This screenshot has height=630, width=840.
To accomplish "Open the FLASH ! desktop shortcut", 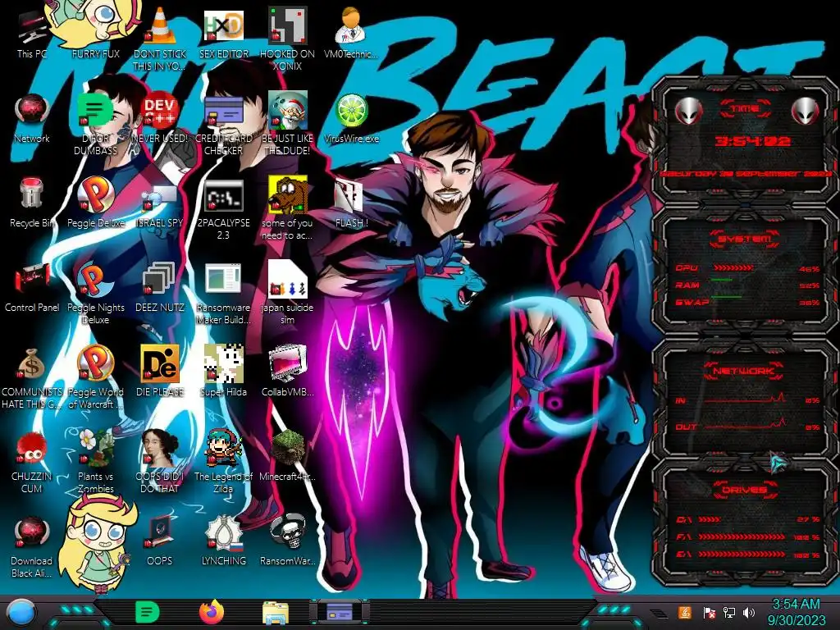I will click(351, 203).
